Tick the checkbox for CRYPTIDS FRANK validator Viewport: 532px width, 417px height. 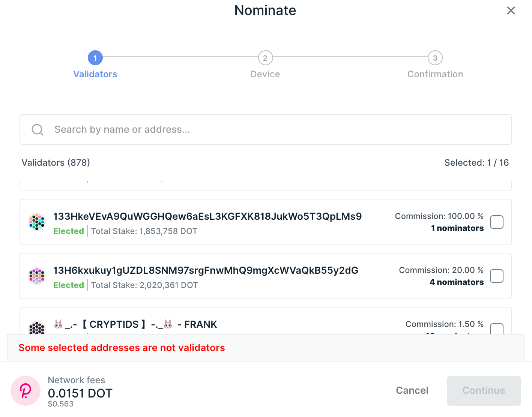(497, 329)
